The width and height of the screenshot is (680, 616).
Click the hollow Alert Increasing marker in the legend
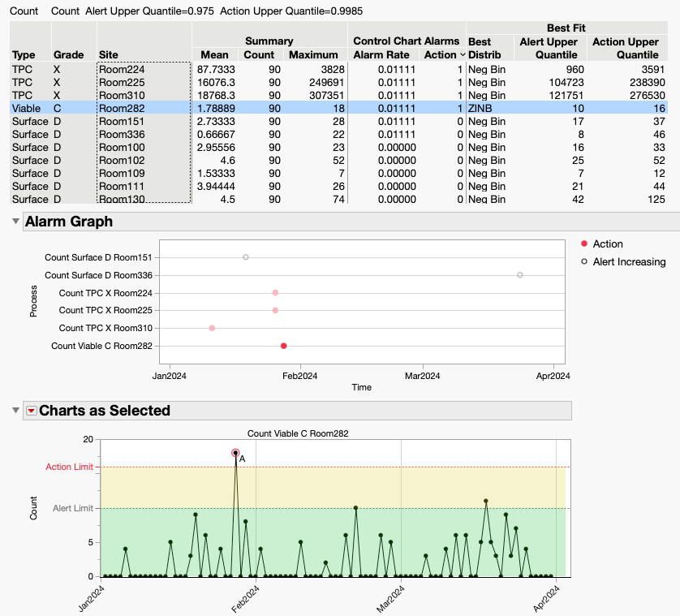pos(584,261)
